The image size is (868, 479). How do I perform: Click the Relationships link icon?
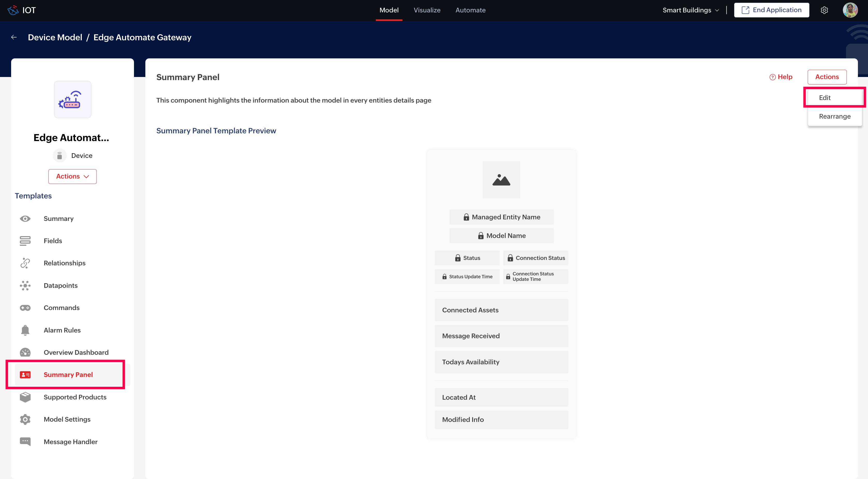(25, 263)
